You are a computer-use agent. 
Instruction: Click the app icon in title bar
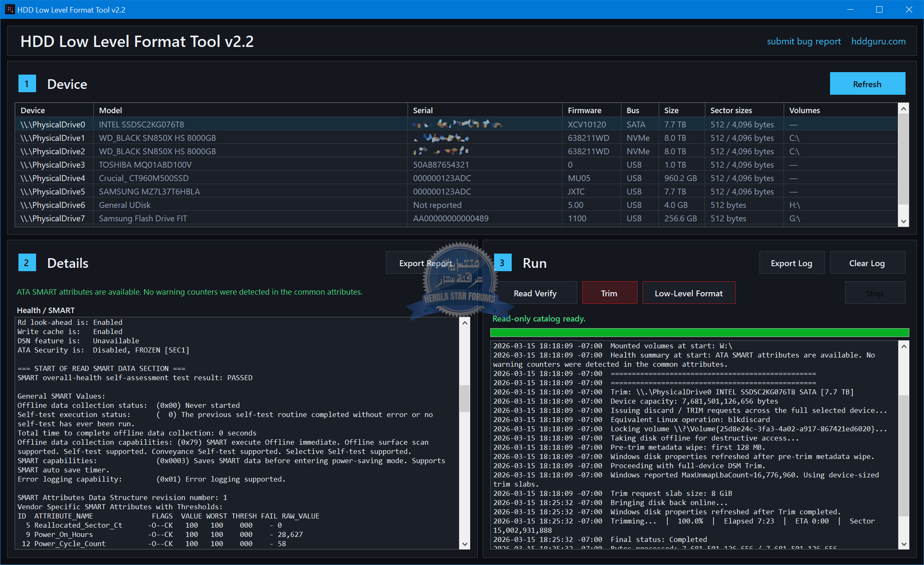click(x=9, y=9)
